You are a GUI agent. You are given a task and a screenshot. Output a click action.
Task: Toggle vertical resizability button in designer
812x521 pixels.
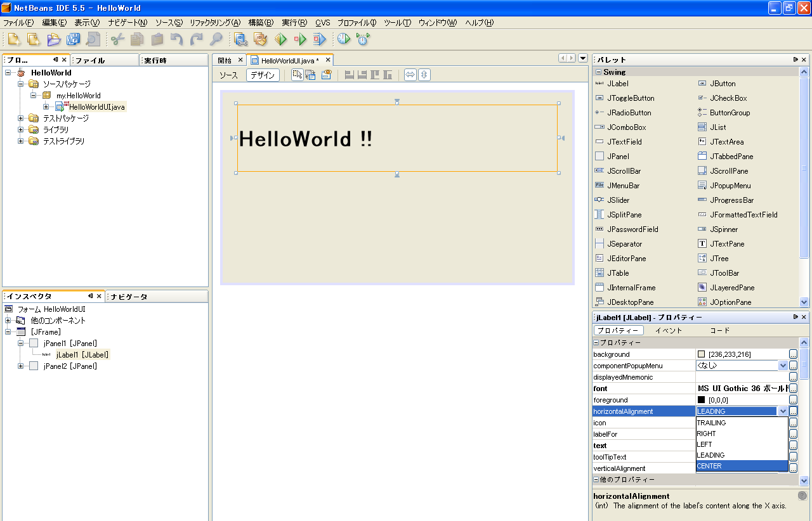click(424, 75)
